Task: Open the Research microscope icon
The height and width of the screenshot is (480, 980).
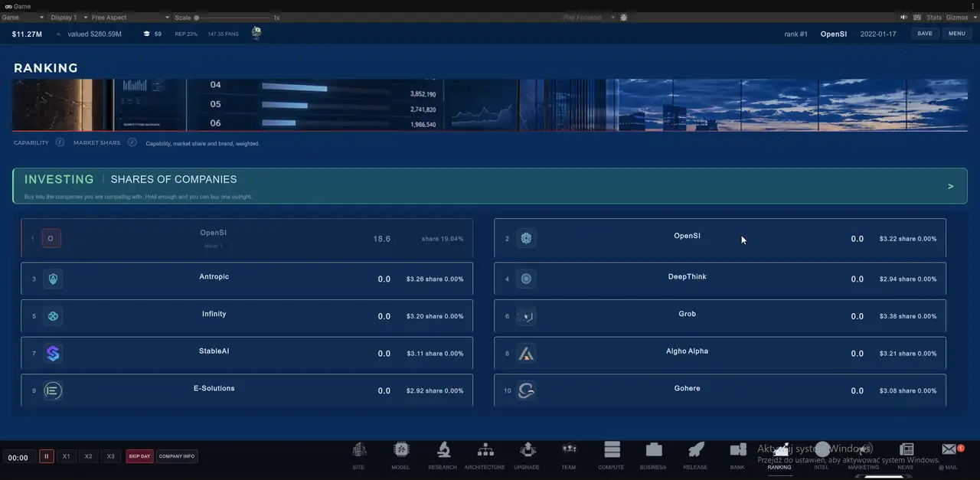Action: (443, 450)
